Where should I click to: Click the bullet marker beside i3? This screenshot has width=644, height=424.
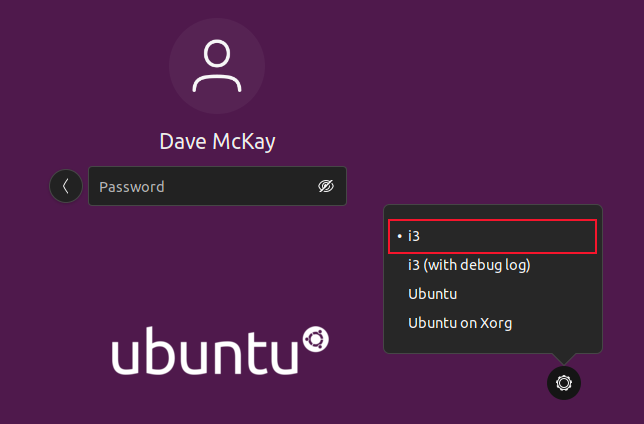click(x=399, y=236)
